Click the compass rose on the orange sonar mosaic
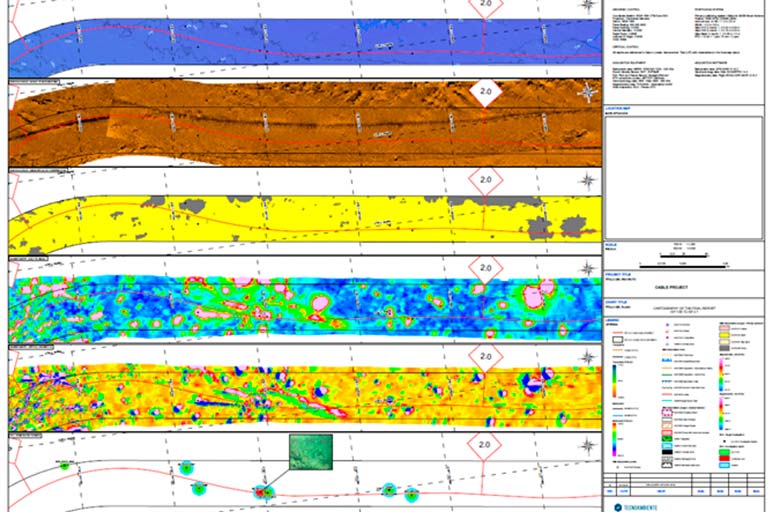 [x=588, y=92]
